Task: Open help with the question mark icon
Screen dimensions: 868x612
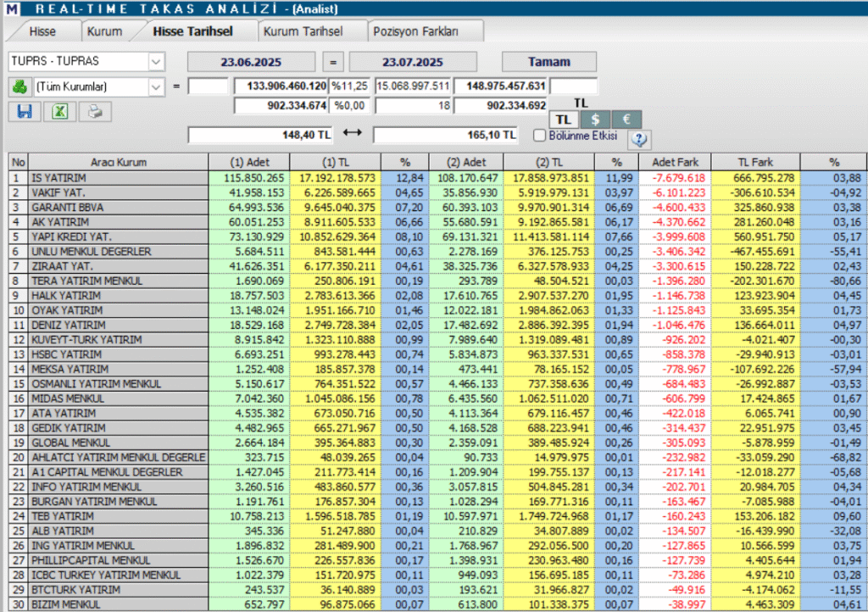Action: tap(639, 140)
